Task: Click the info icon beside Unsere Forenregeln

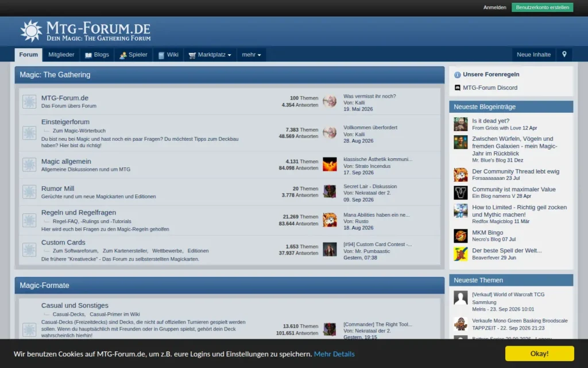Action: (x=457, y=75)
